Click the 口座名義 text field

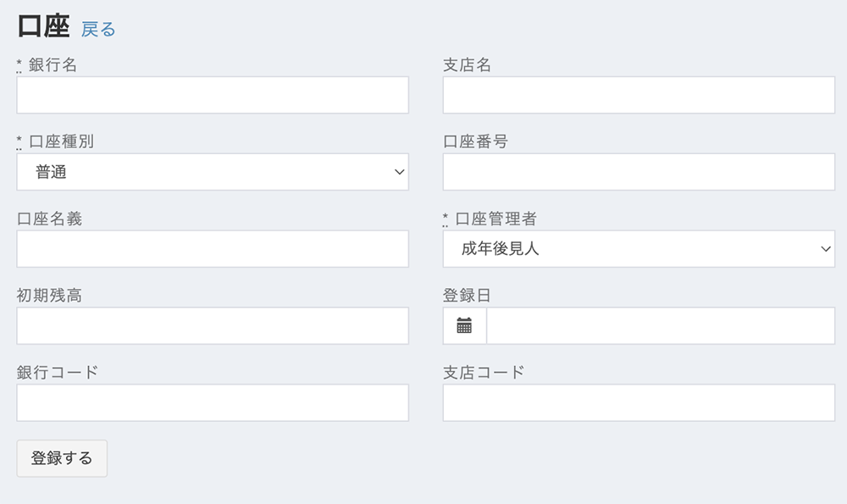click(x=213, y=249)
